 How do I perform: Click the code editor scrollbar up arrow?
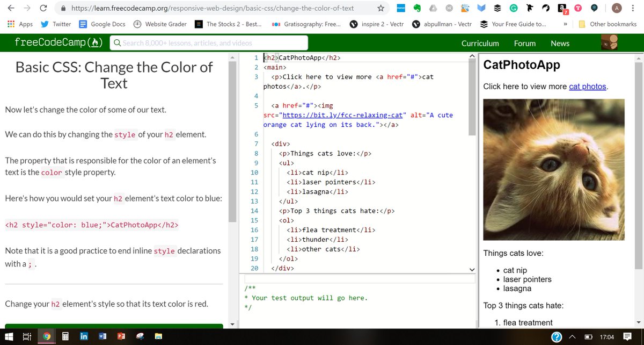(x=472, y=56)
